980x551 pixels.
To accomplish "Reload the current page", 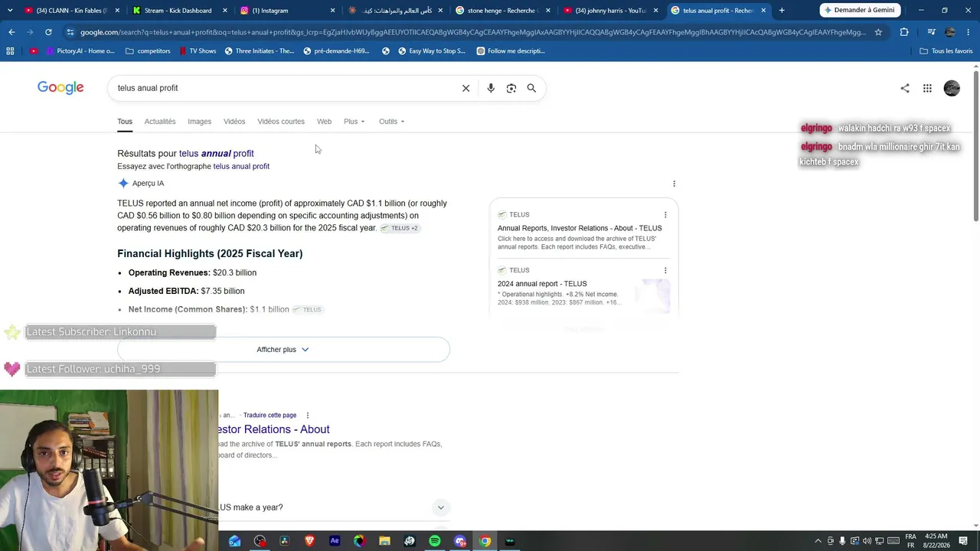I will click(48, 32).
